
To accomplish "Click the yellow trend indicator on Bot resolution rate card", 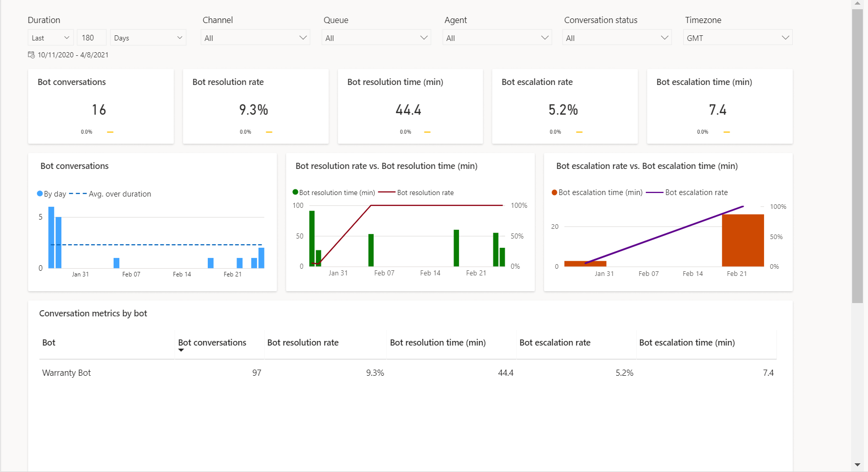I will click(269, 132).
